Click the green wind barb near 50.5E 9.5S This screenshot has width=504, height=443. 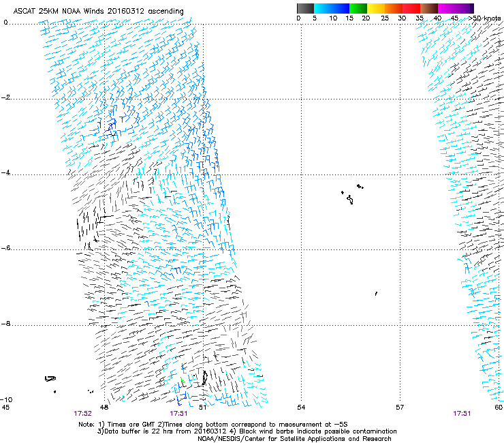coord(182,380)
